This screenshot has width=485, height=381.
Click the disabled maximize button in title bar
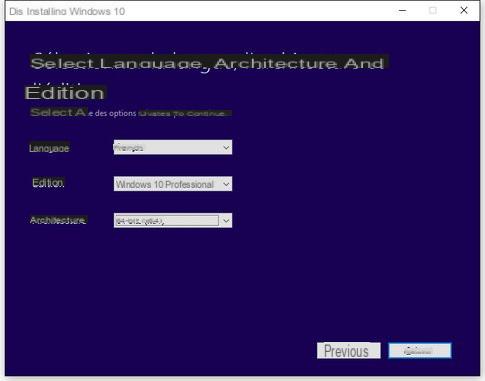[x=433, y=10]
